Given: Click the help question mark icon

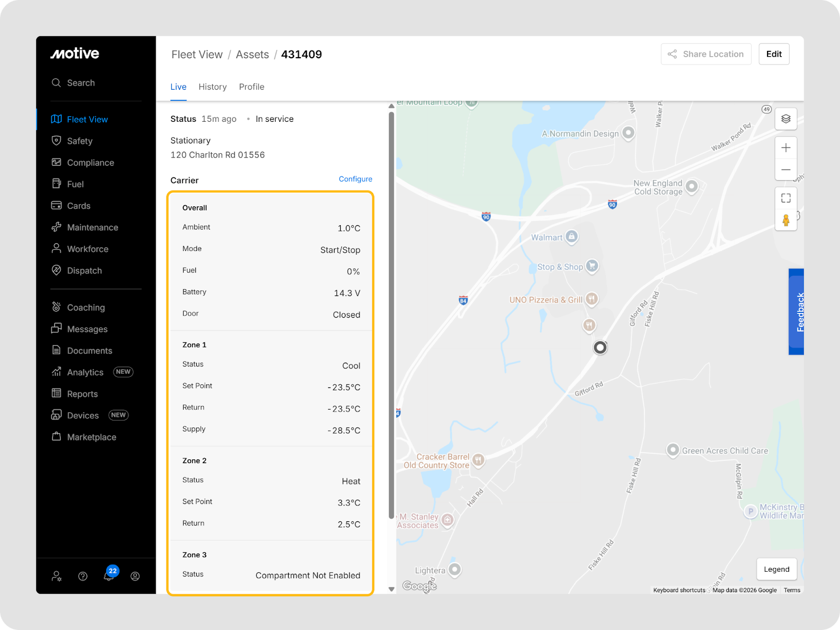Looking at the screenshot, I should [x=83, y=576].
